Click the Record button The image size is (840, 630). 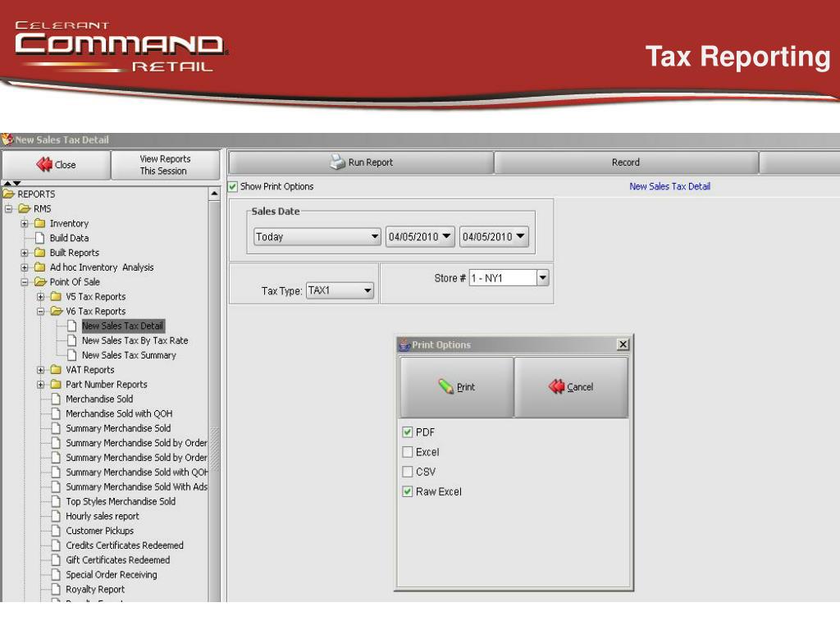point(626,162)
